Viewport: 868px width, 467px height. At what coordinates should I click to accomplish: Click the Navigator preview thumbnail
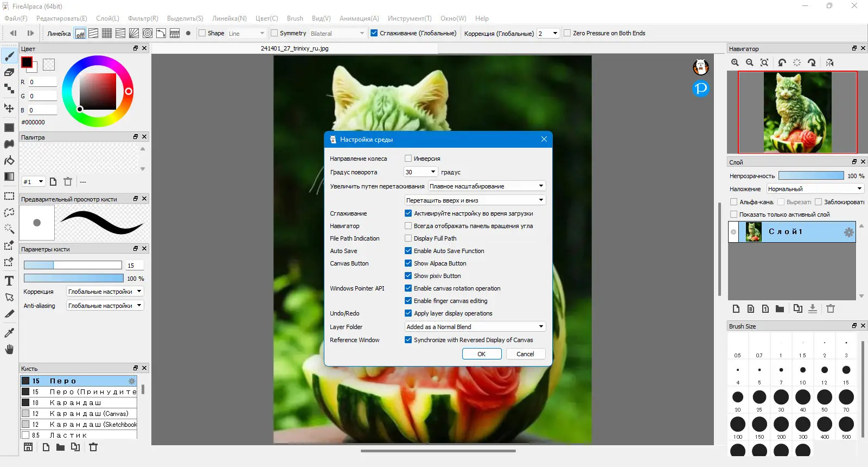tap(797, 112)
